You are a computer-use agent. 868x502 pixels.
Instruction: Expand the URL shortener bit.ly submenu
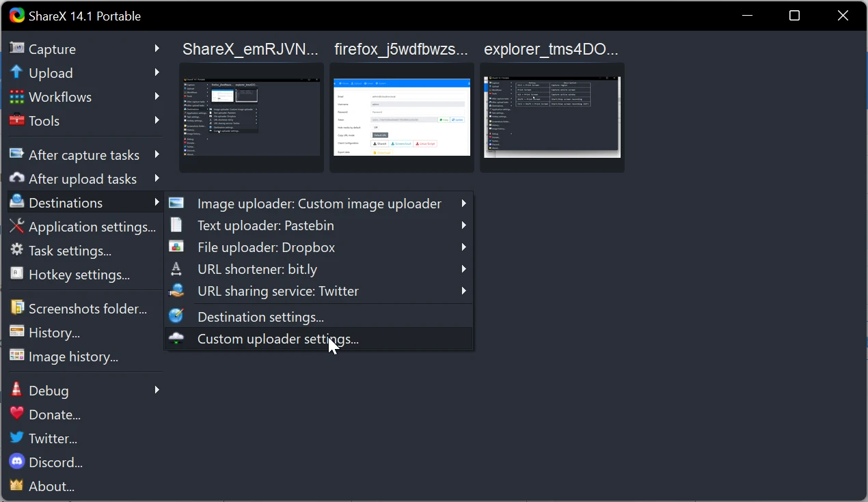(x=463, y=269)
